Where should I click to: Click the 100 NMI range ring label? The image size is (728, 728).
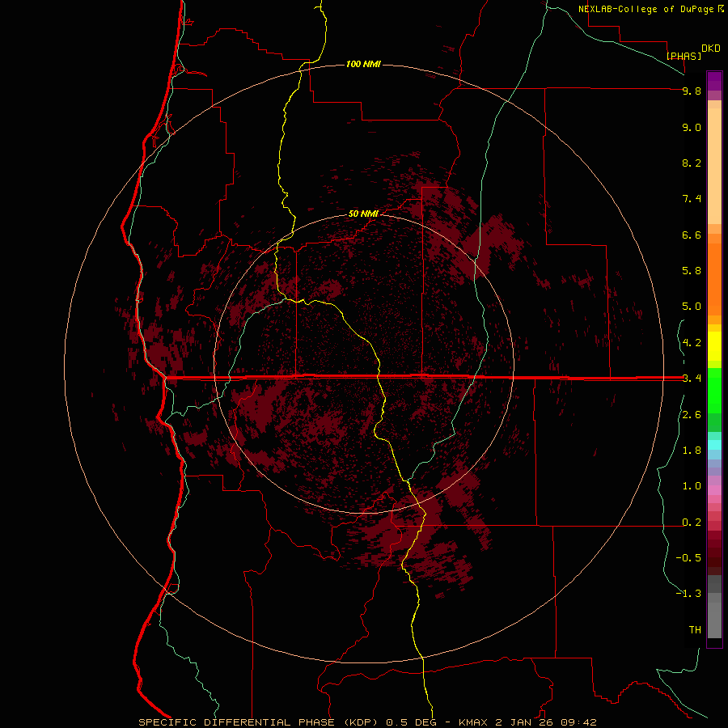[x=363, y=64]
